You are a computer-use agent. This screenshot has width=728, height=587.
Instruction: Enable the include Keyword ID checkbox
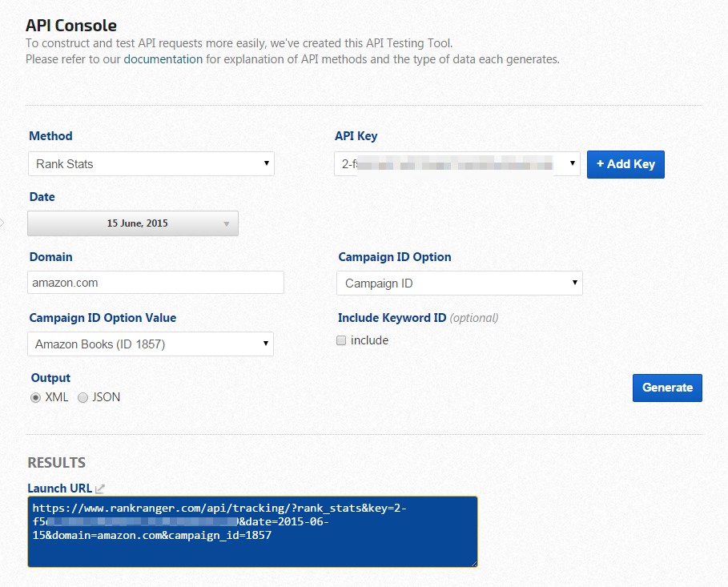(x=341, y=340)
